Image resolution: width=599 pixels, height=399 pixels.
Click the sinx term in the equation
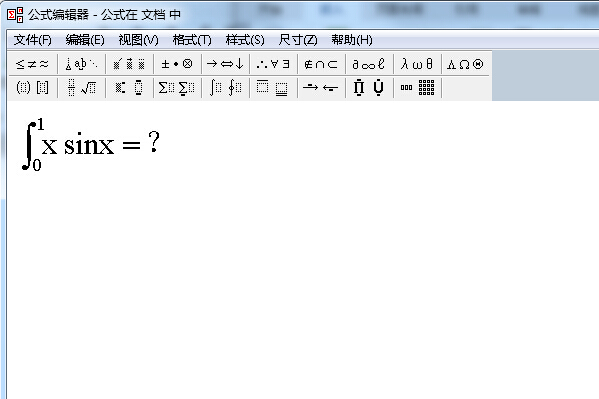pos(89,144)
